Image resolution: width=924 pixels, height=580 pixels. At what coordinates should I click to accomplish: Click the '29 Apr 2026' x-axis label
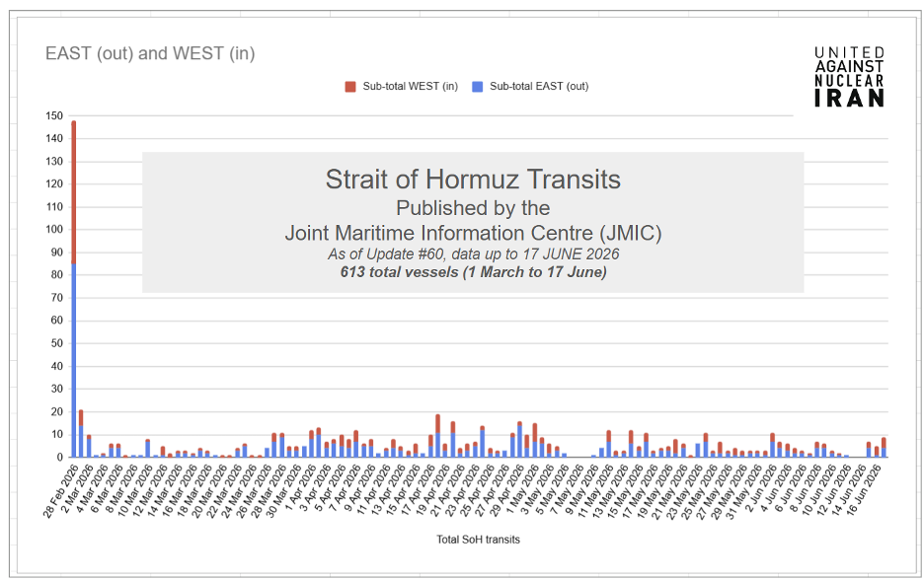(505, 490)
